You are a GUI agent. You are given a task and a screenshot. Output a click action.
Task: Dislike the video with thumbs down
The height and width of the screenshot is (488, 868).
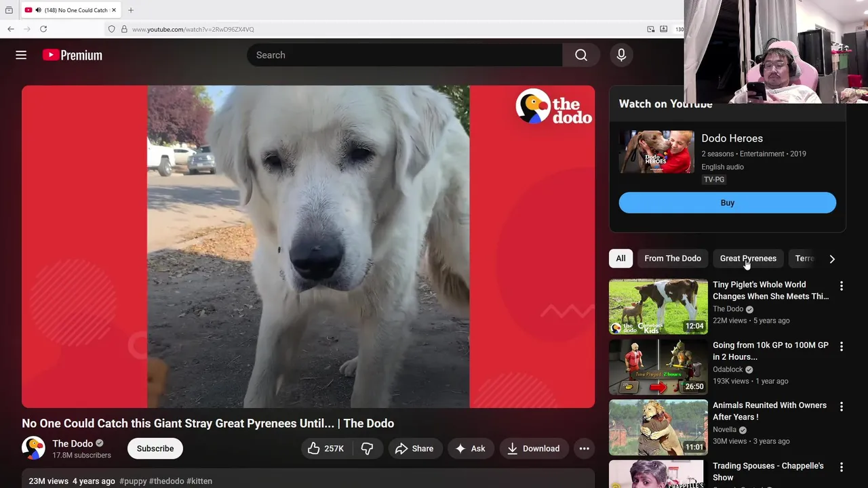367,449
